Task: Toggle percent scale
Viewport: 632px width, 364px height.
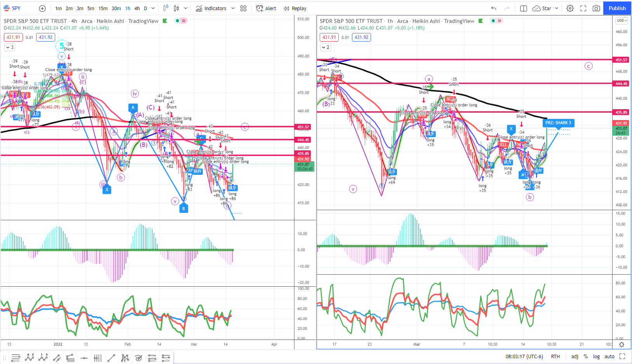Action: (x=585, y=356)
